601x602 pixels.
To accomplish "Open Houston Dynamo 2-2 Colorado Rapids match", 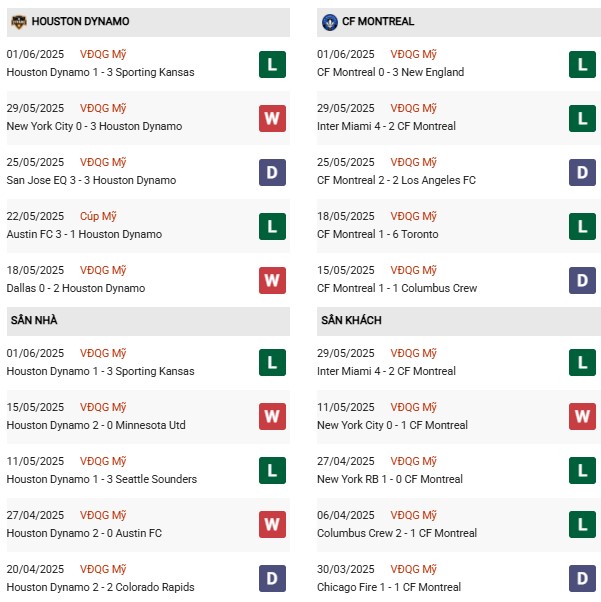I will tap(101, 587).
